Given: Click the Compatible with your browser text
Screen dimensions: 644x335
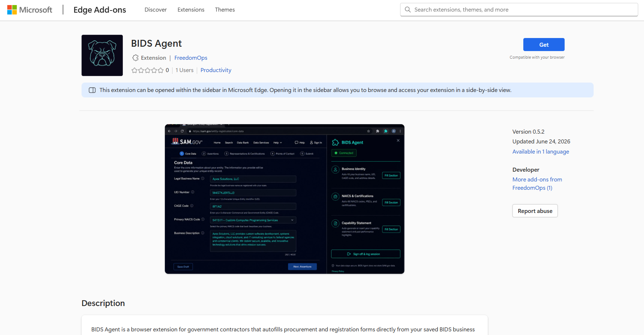Looking at the screenshot, I should [x=537, y=57].
